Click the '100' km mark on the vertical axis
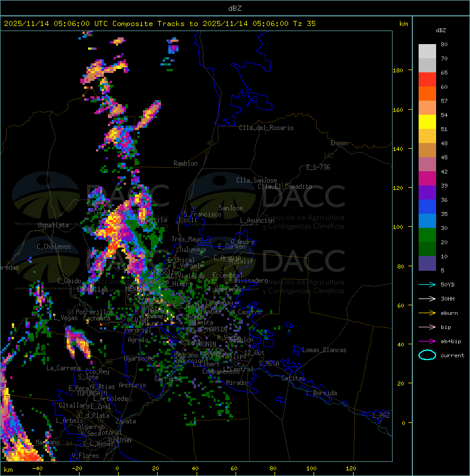The height and width of the screenshot is (476, 470). [x=398, y=227]
